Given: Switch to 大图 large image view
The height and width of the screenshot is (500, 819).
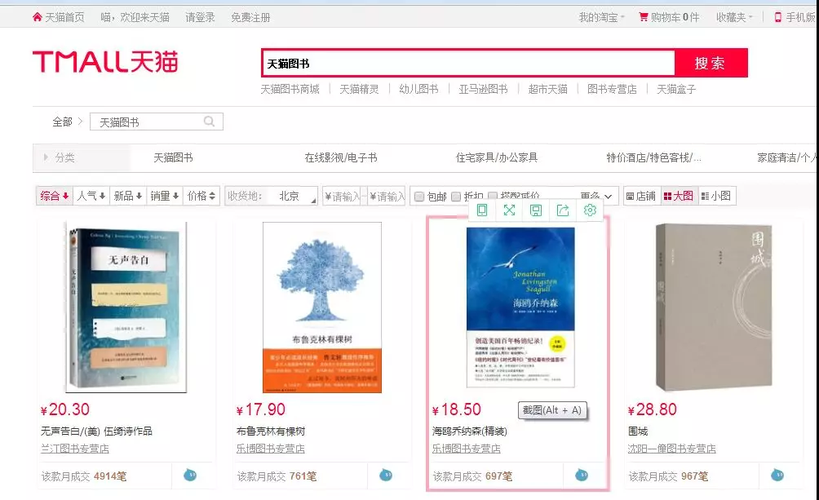Looking at the screenshot, I should point(678,196).
